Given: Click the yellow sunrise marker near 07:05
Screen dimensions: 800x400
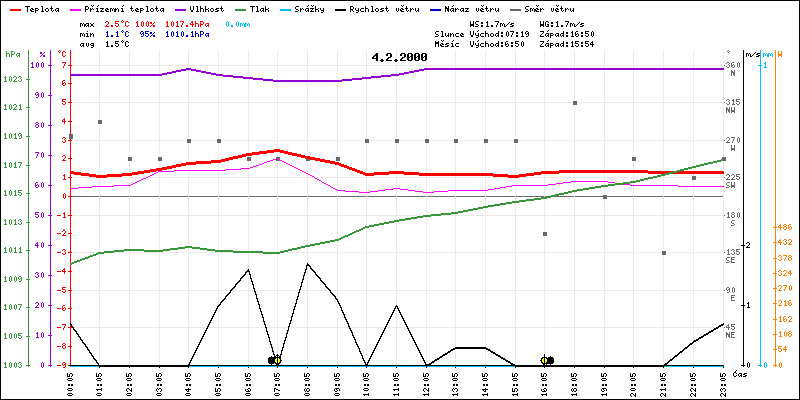Looking at the screenshot, I should click(x=277, y=360).
